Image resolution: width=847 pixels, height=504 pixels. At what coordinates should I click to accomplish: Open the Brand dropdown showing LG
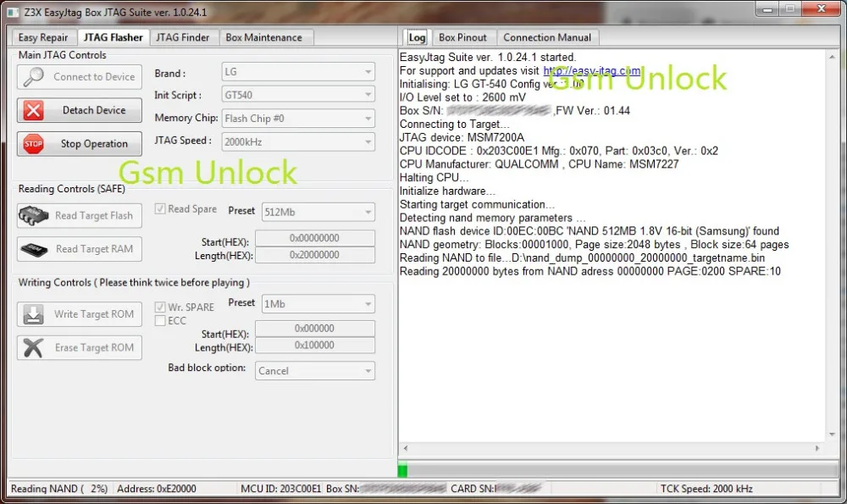[x=298, y=72]
